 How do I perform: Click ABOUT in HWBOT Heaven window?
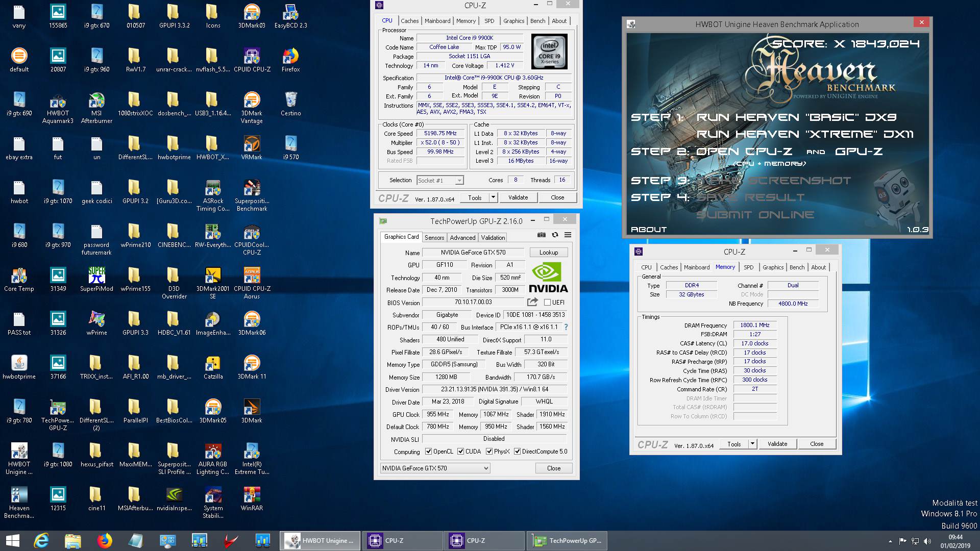(649, 230)
